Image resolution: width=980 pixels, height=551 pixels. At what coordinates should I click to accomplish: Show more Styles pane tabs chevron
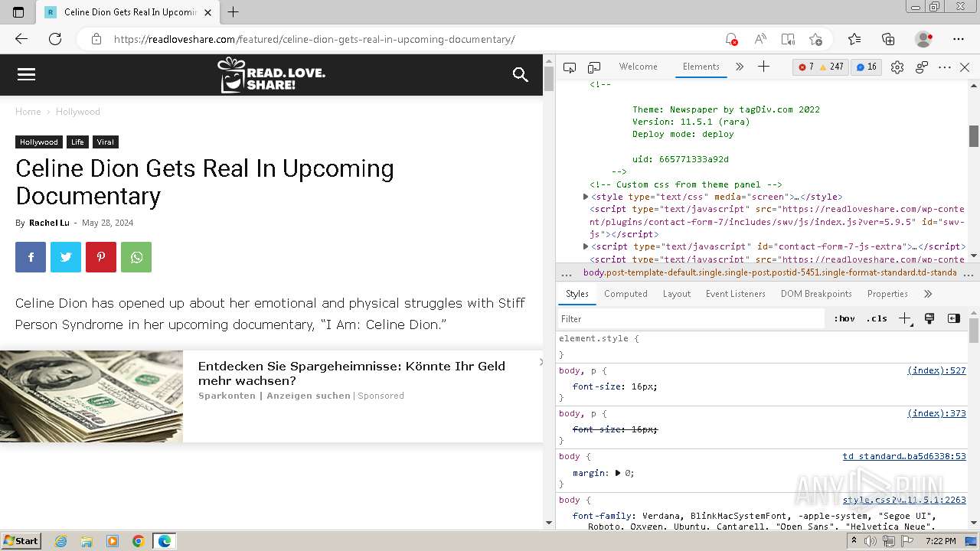coord(928,294)
